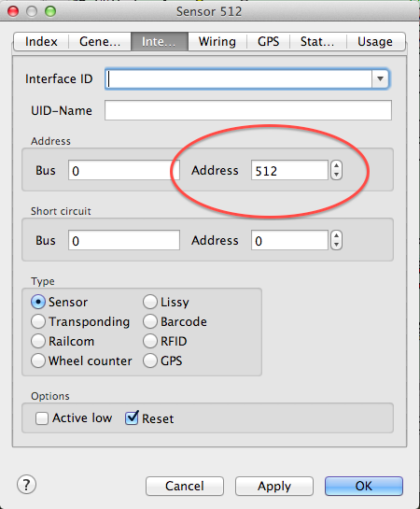This screenshot has width=420, height=509.
Task: Switch to the Wiring tab
Action: [217, 41]
